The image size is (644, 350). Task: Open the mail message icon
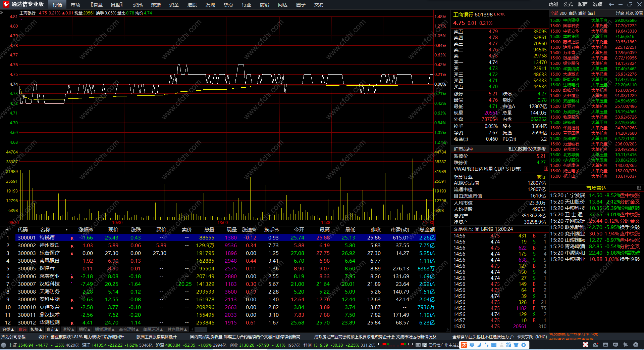(595, 345)
